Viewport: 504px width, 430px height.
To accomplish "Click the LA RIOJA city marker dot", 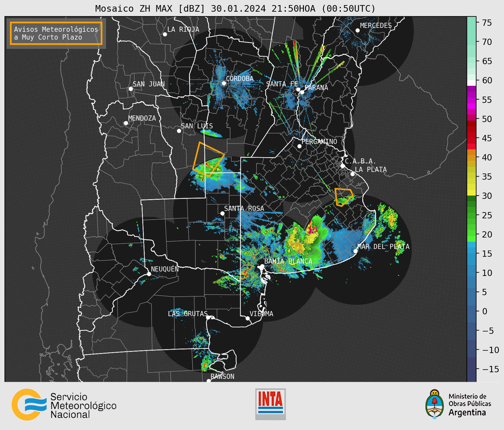I will [x=165, y=34].
